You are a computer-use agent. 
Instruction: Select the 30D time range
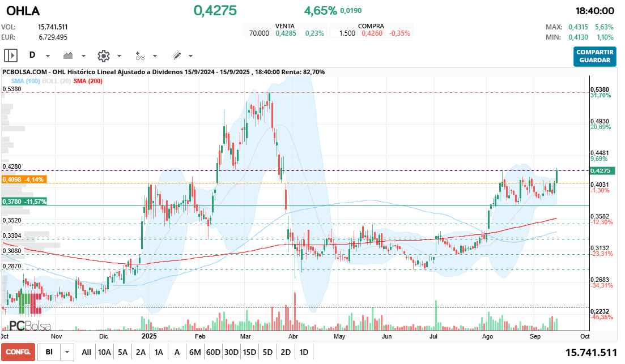click(x=231, y=353)
